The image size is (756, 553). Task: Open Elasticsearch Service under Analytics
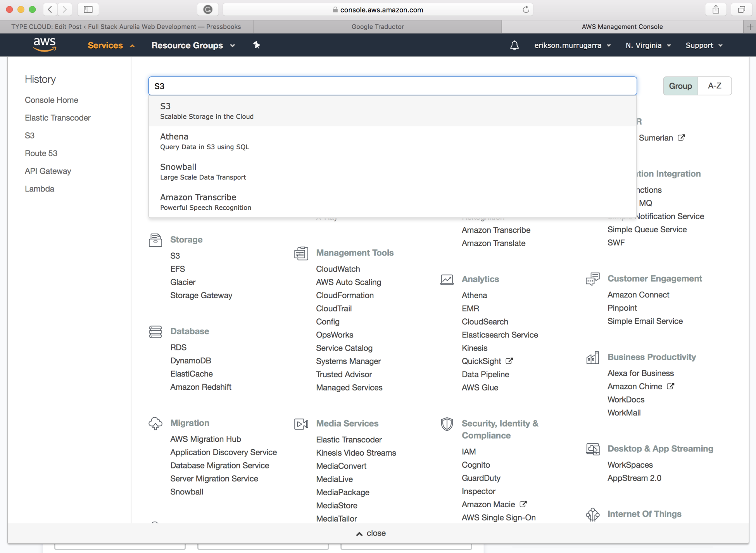click(500, 335)
